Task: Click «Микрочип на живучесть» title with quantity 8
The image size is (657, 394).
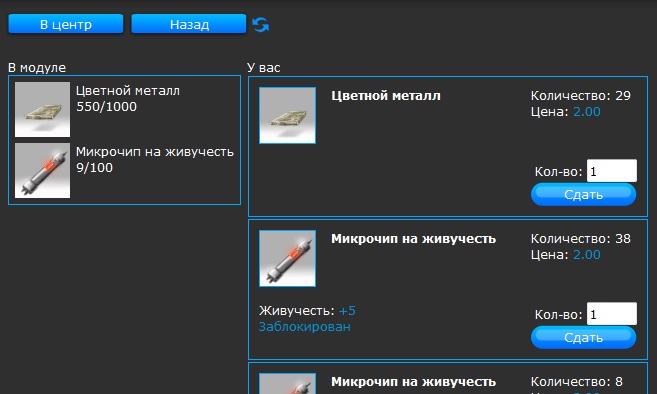Action: click(414, 381)
